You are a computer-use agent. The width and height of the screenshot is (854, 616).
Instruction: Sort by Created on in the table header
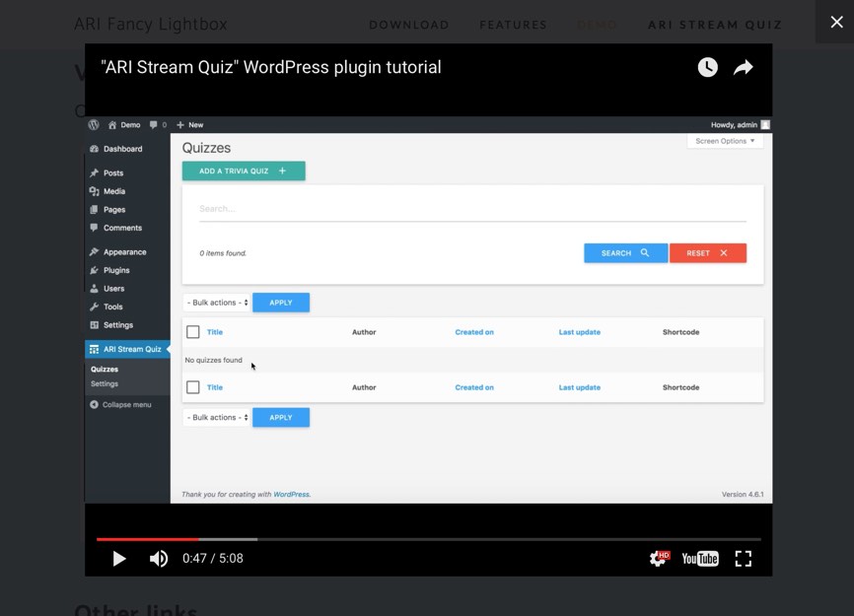point(474,332)
